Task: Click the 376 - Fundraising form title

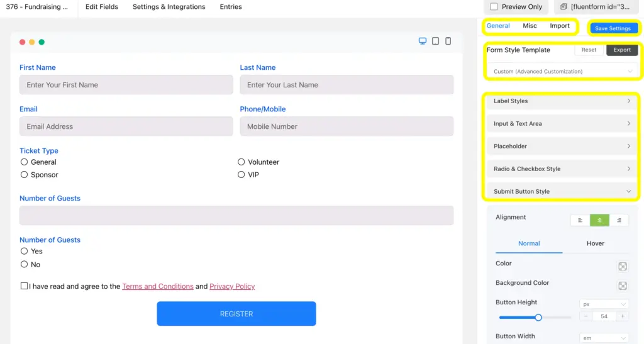Action: pos(37,6)
